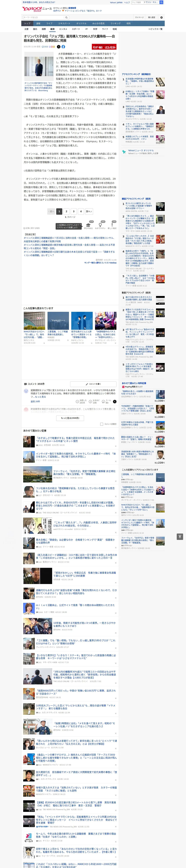Open the ヘルプ link in top bar
The height and width of the screenshot is (868, 186).
(127, 2)
